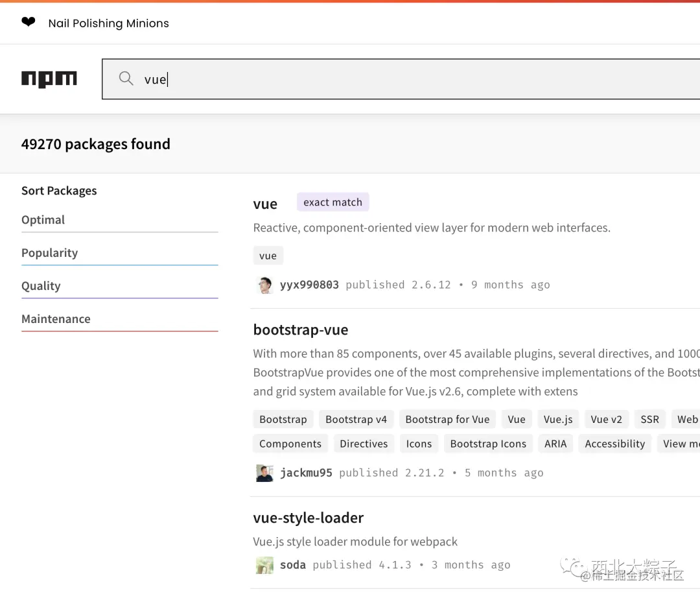Select the lowercase vue keyword tag
Screen dimensions: 700x598
click(x=268, y=256)
